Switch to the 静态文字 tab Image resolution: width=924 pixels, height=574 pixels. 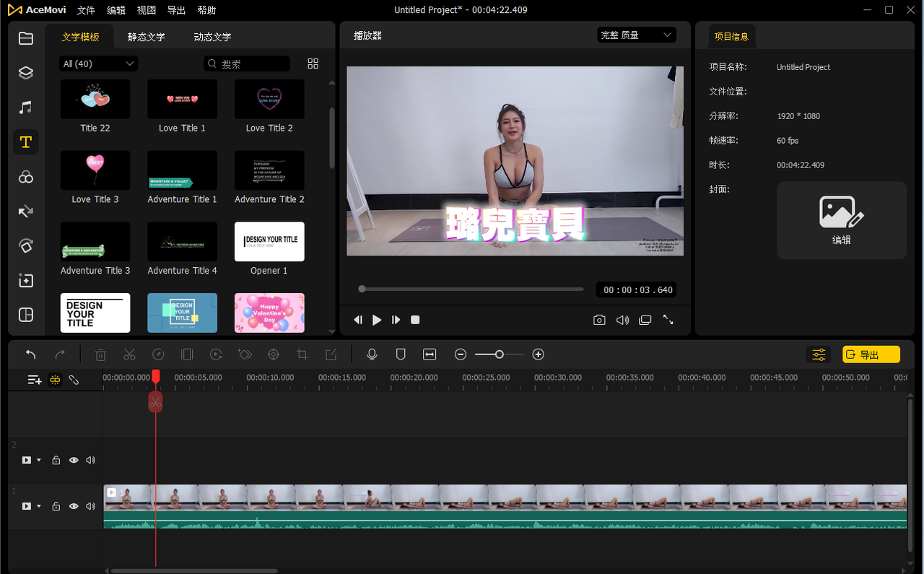pos(147,37)
